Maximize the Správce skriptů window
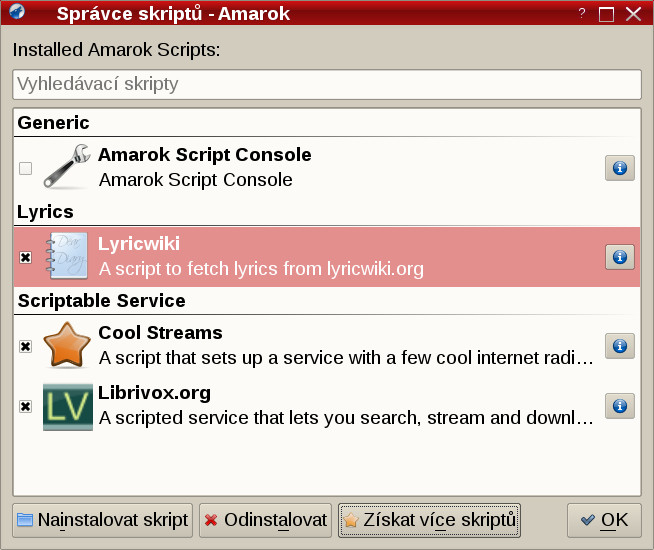 click(606, 14)
